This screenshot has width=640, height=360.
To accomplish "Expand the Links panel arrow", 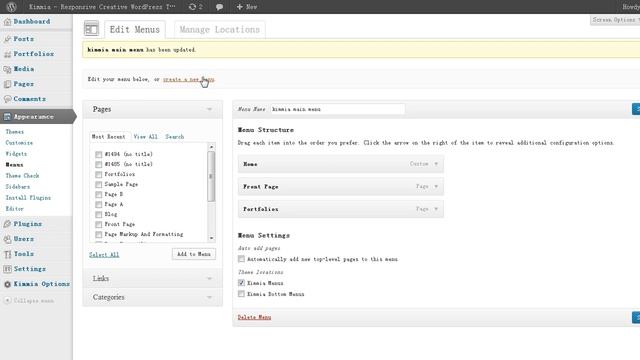I will [x=209, y=279].
